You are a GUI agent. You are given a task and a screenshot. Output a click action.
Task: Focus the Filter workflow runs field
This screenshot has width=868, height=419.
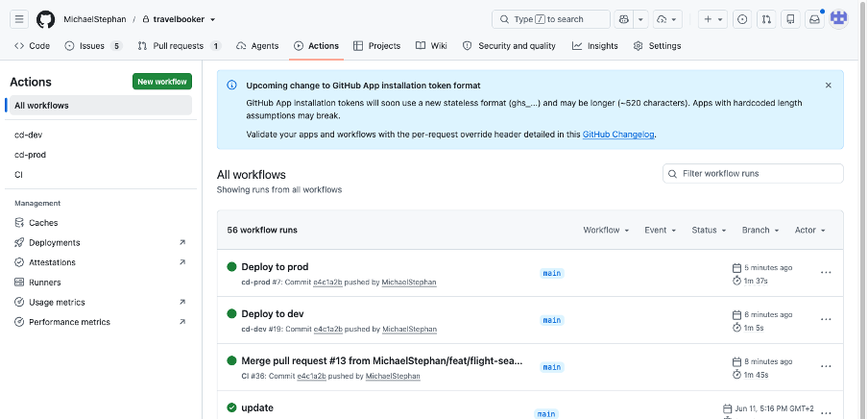753,174
